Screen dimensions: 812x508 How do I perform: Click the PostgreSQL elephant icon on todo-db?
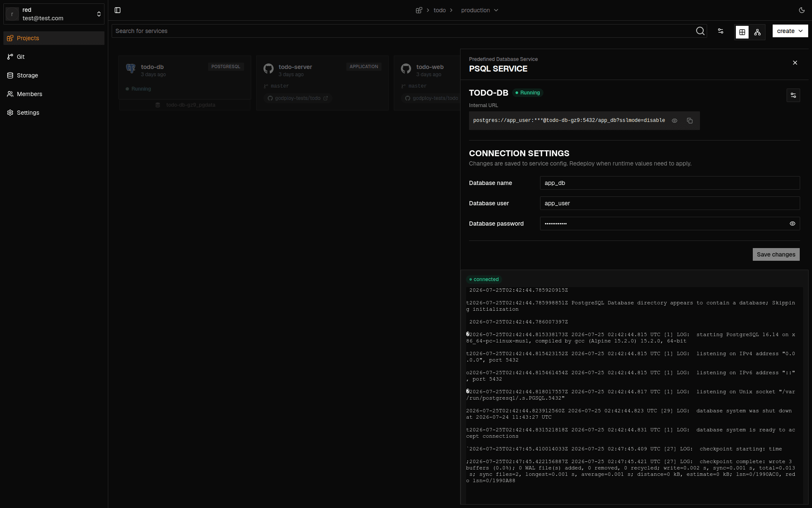pyautogui.click(x=131, y=68)
